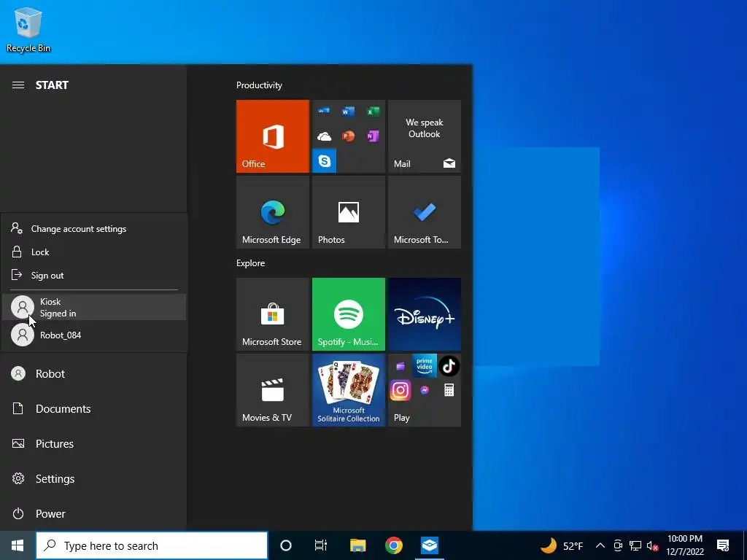Focus the Type here to search box

click(x=152, y=545)
